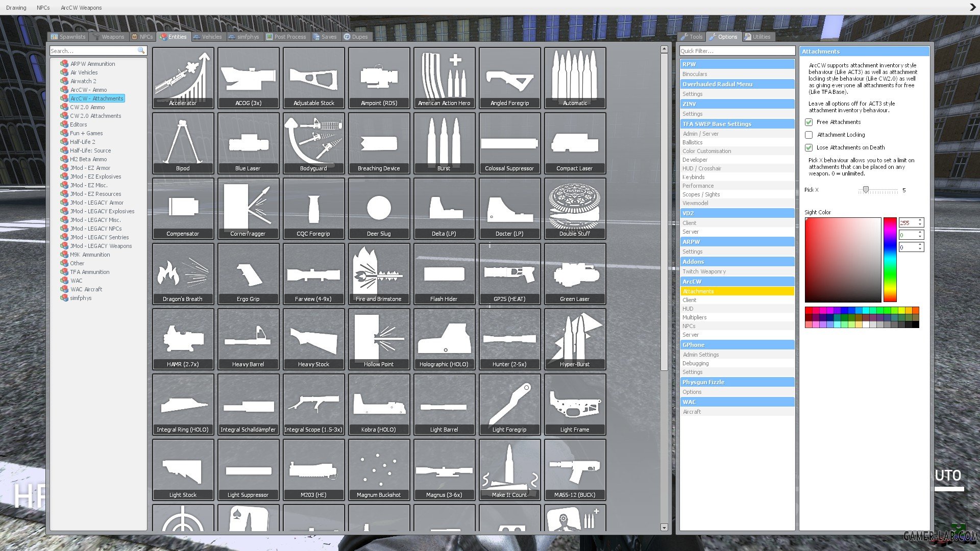The width and height of the screenshot is (980, 551).
Task: Pick the Dragon's Breath icon
Action: (183, 273)
